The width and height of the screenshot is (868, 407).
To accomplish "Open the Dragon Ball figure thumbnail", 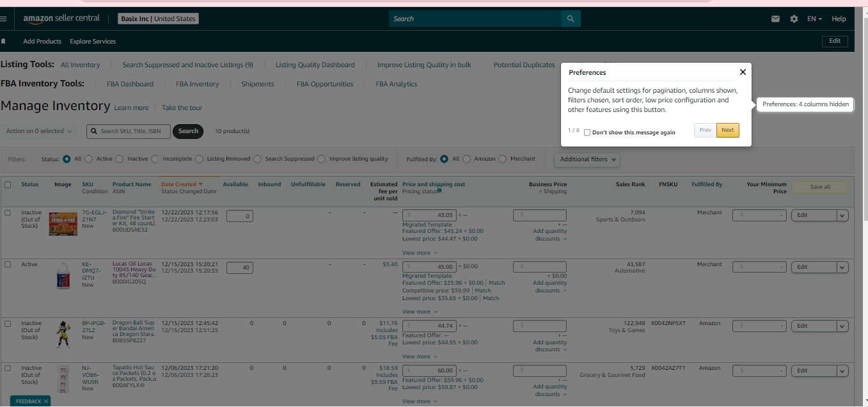I will click(x=63, y=334).
